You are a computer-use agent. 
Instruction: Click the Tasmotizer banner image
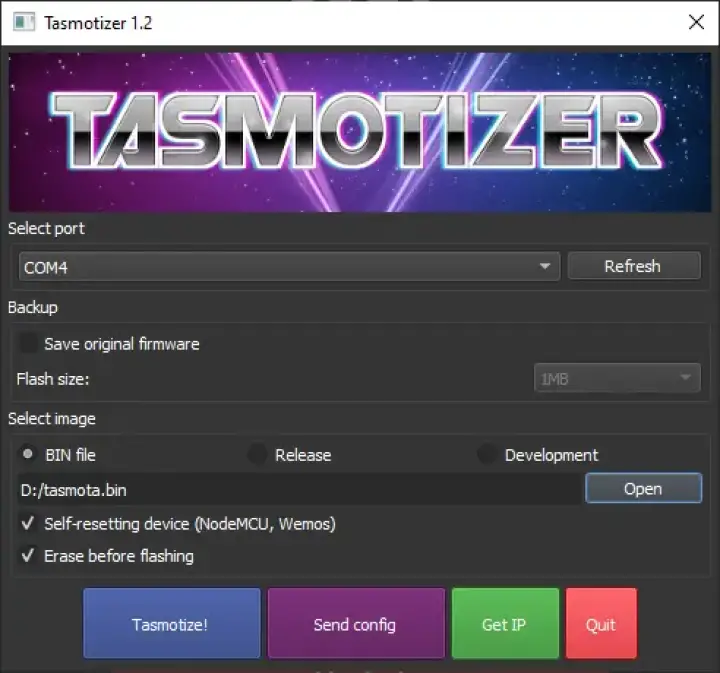360,132
